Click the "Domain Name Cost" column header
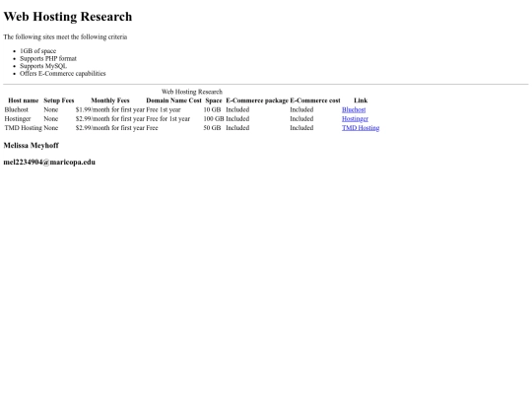The image size is (532, 399). pyautogui.click(x=173, y=100)
